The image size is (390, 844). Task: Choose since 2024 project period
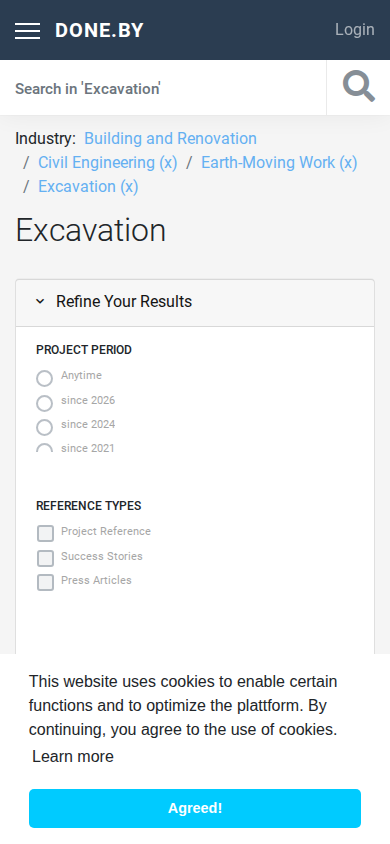[45, 427]
